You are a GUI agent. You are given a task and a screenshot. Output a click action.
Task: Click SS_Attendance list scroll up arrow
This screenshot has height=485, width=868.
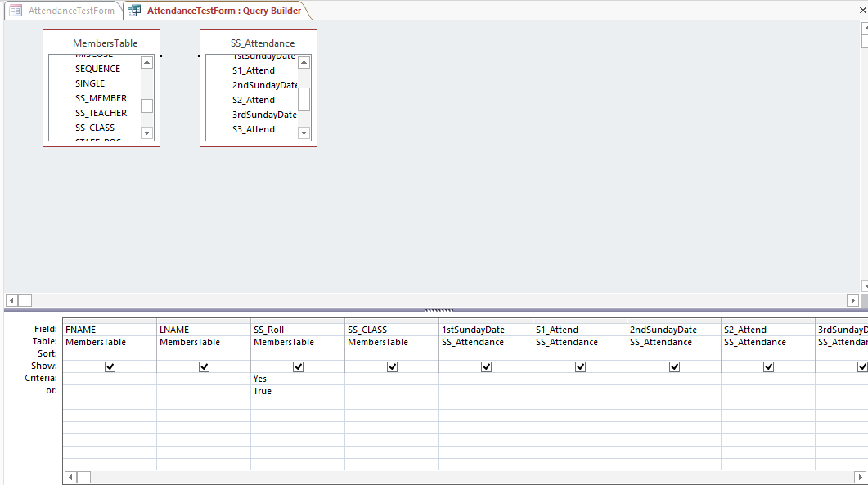pyautogui.click(x=304, y=62)
